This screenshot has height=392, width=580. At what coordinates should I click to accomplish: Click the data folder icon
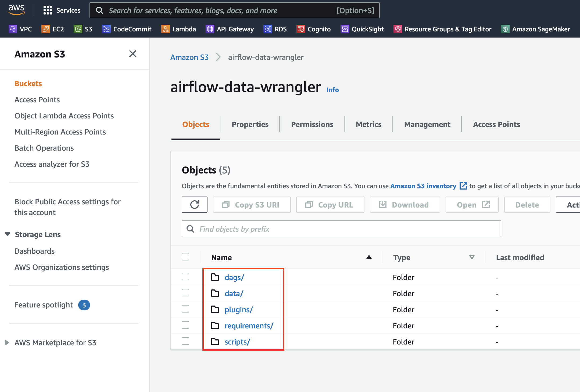click(215, 293)
